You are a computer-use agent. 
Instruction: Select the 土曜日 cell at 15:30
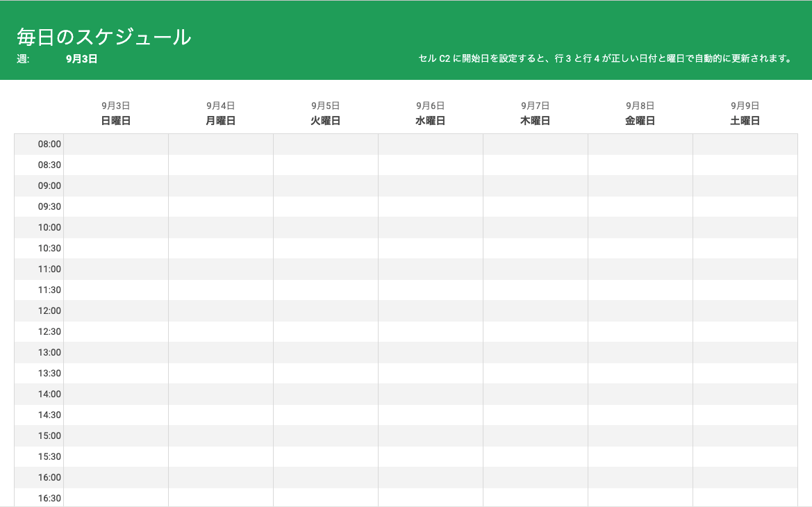[x=745, y=457]
